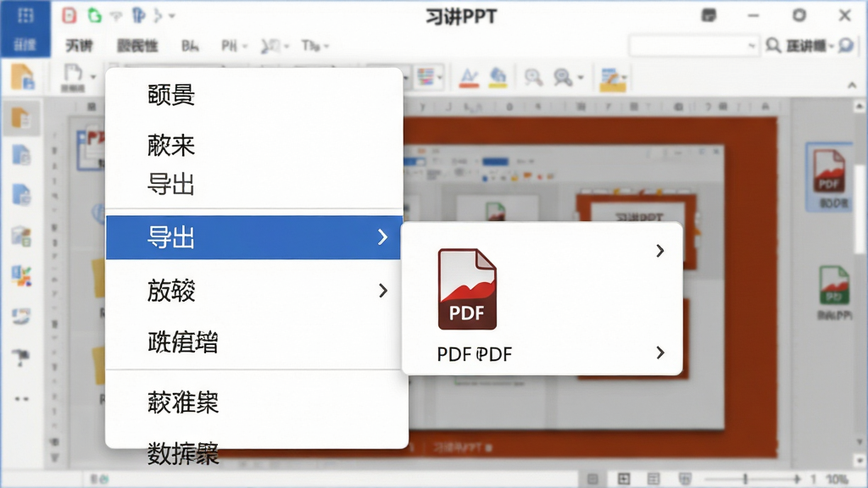Switch to the second status bar view
This screenshot has height=488, width=868.
click(x=624, y=479)
